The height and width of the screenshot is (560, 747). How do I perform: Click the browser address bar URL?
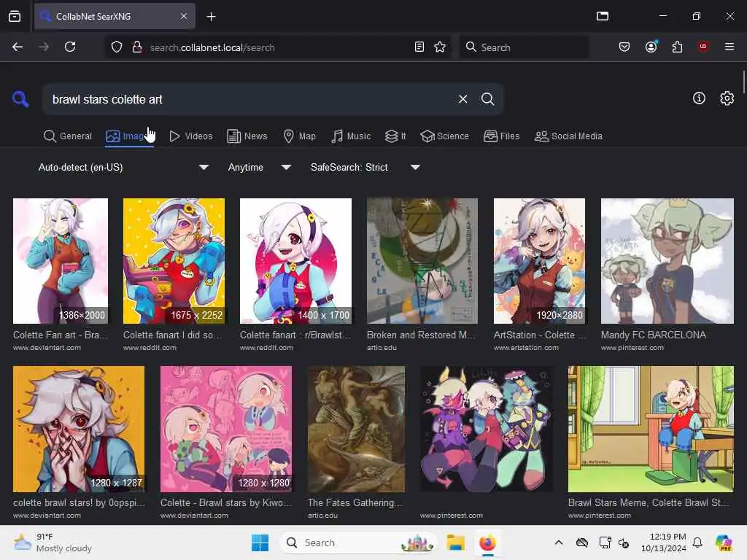click(x=279, y=47)
